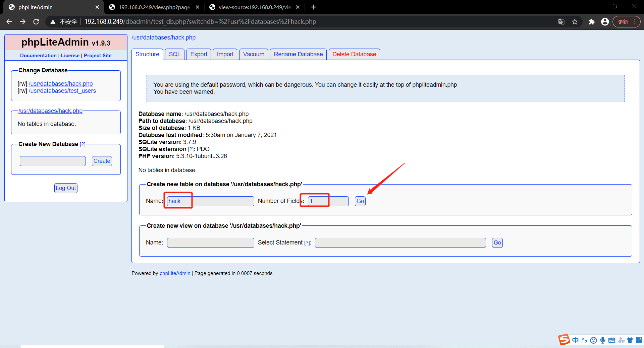
Task: Open the Project Site link
Action: tap(98, 56)
